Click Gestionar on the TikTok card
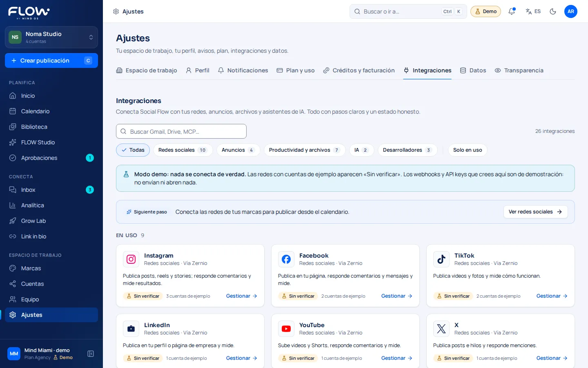This screenshot has width=588, height=368. tap(552, 296)
